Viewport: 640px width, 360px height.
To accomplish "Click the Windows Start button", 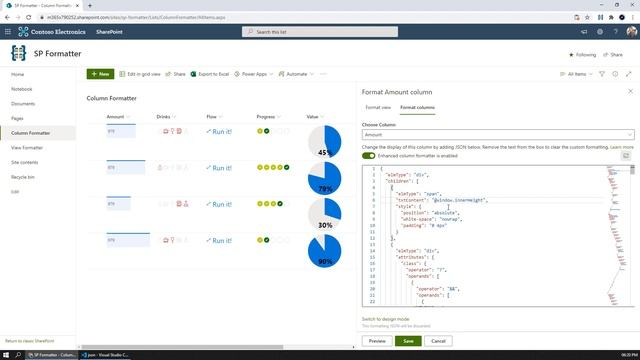I will click(x=6, y=355).
